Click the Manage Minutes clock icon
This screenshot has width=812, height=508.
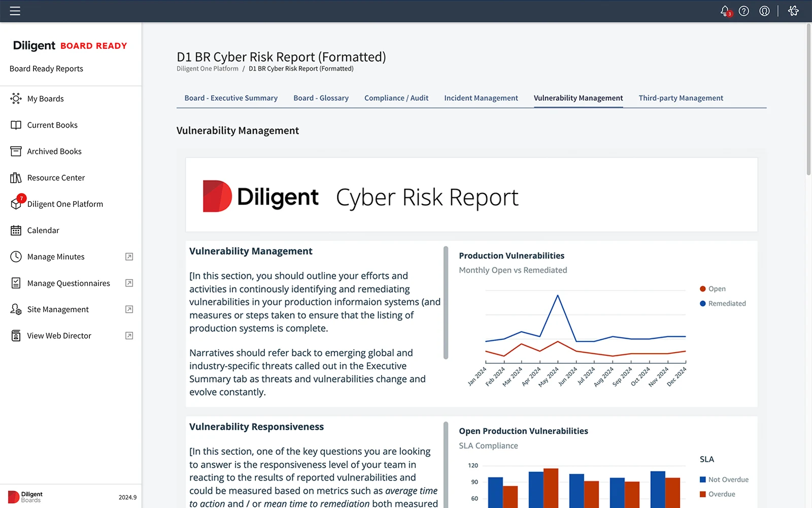coord(16,257)
